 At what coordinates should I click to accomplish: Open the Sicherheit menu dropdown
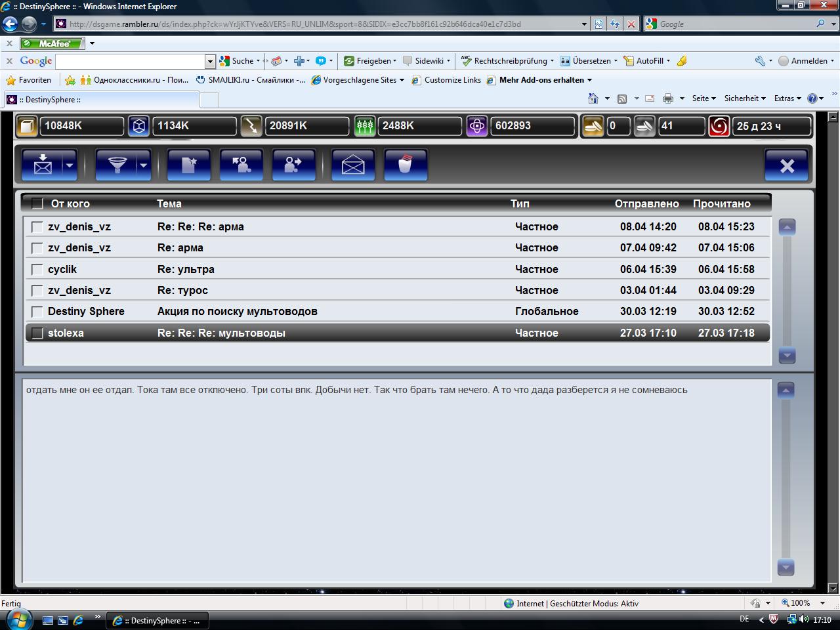(x=744, y=98)
